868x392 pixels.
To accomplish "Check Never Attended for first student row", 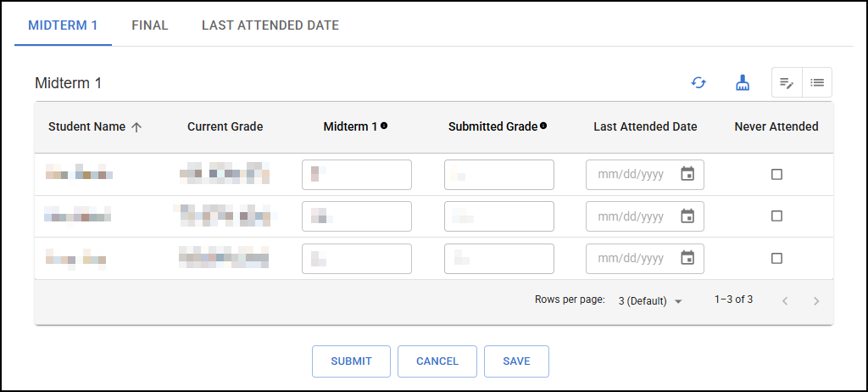I will (776, 174).
